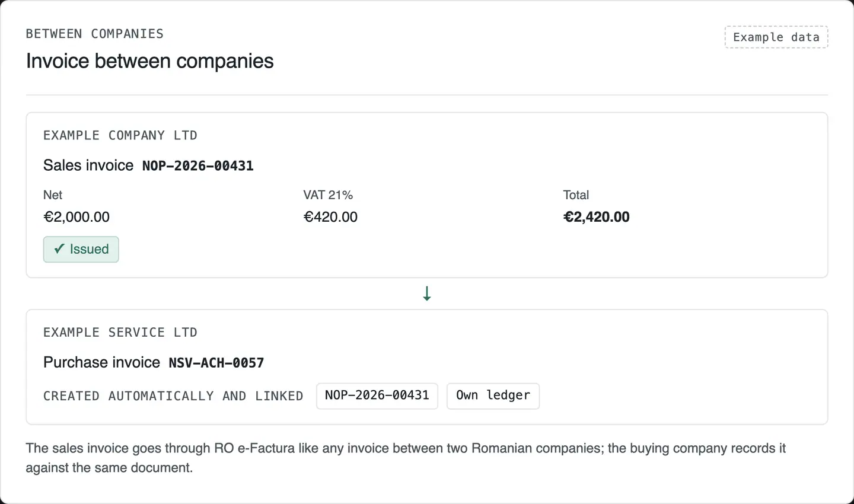Viewport: 854px width, 504px height.
Task: Click the Total label
Action: (x=576, y=195)
